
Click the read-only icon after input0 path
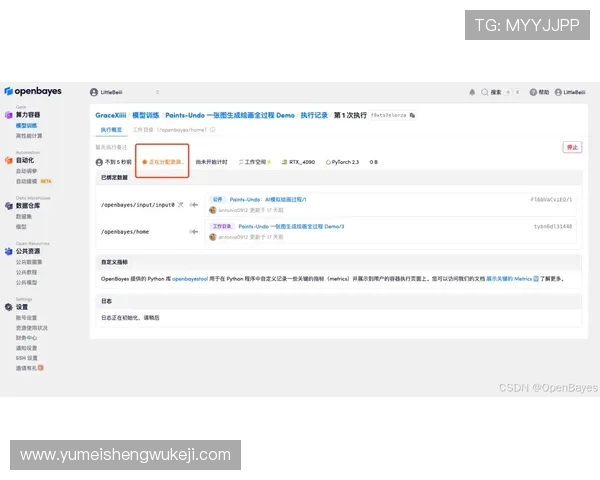[x=181, y=205]
